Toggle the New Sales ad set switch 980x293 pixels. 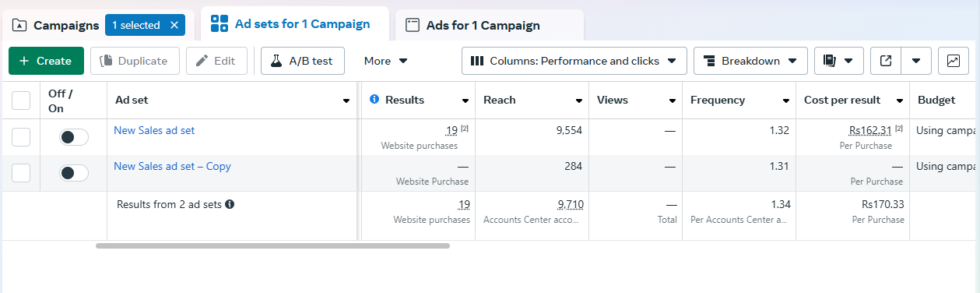(x=74, y=137)
